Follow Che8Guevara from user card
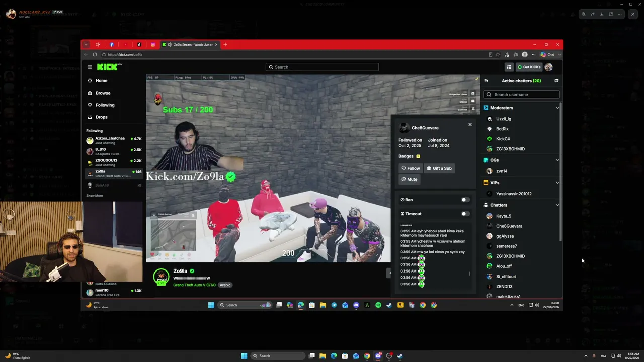This screenshot has width=644, height=362. [x=411, y=168]
